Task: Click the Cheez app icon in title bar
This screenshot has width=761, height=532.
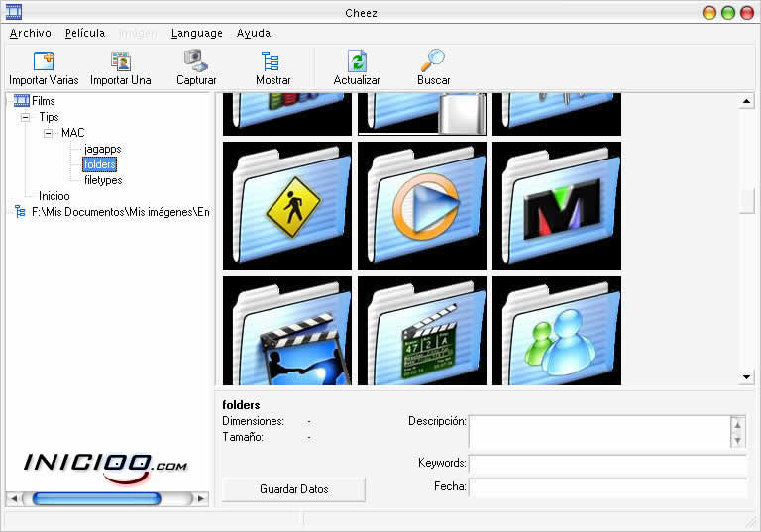Action: pos(14,12)
